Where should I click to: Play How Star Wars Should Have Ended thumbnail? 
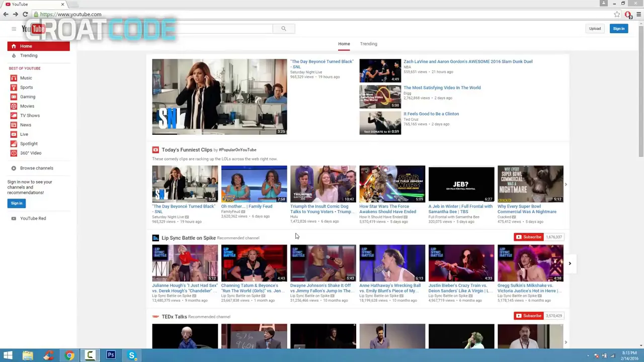(392, 184)
